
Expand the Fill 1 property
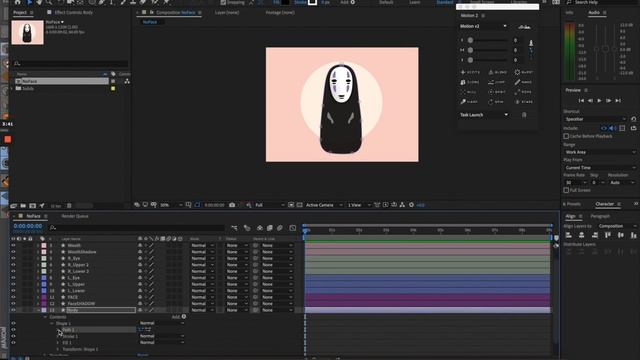click(x=58, y=343)
